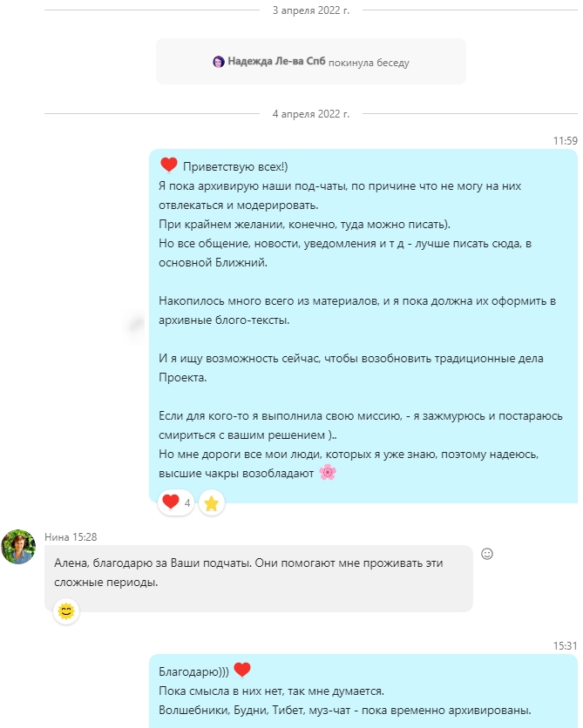Click the 11:59 timestamp of the first message
The image size is (583, 728).
coord(565,141)
